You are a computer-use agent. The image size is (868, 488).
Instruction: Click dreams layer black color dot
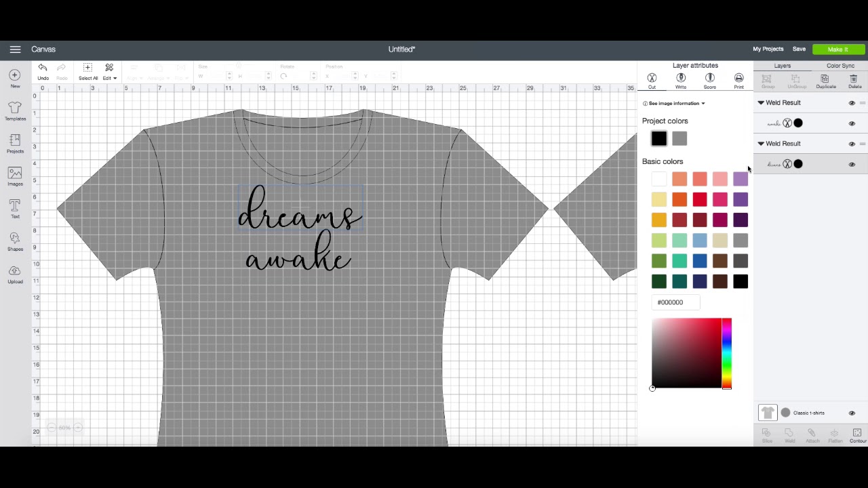click(798, 164)
